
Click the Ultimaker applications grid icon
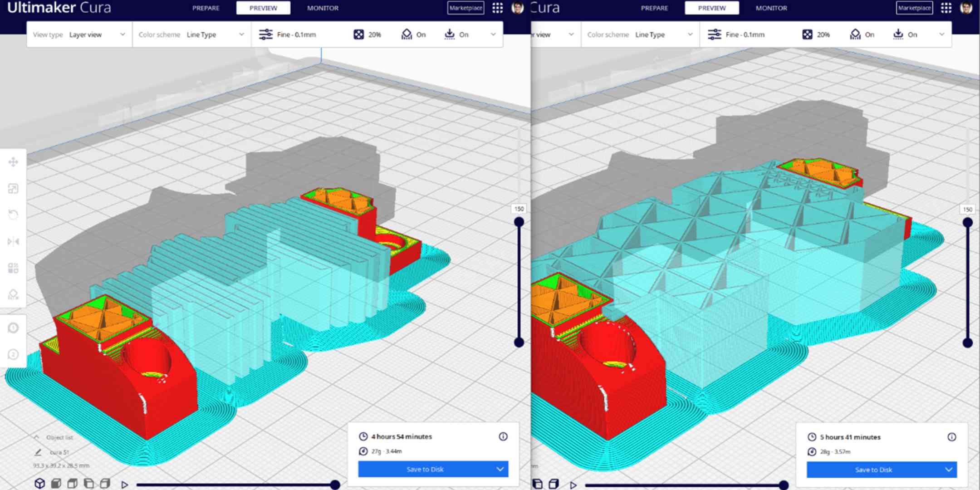pos(498,8)
